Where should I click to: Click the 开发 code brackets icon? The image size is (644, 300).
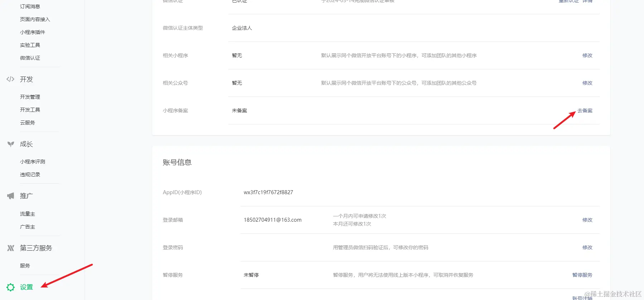[10, 79]
